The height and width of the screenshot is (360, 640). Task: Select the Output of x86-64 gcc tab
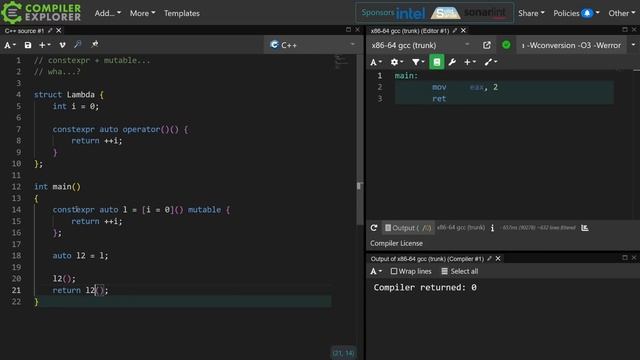coord(427,259)
